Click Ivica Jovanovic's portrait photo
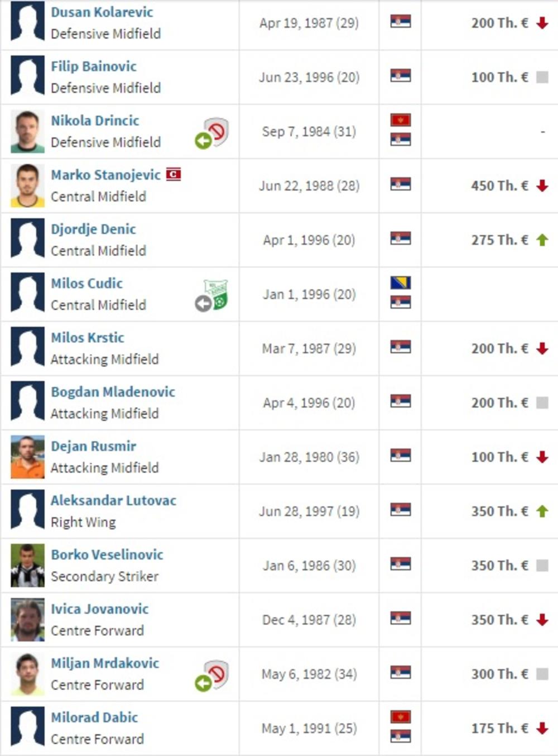 click(x=27, y=620)
